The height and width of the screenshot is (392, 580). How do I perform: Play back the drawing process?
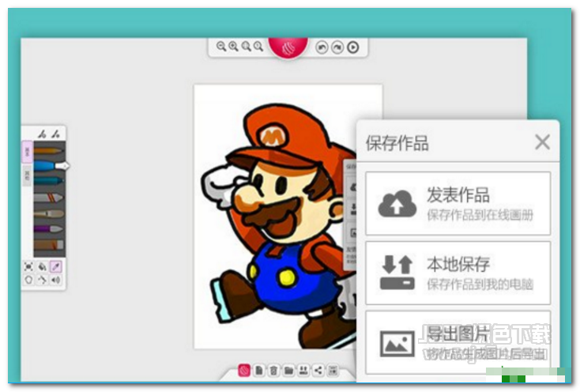pyautogui.click(x=353, y=47)
